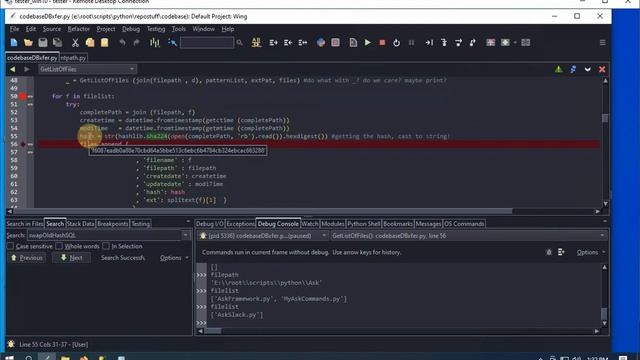The image size is (640, 360).
Task: Open the Project menu
Action: point(106,29)
